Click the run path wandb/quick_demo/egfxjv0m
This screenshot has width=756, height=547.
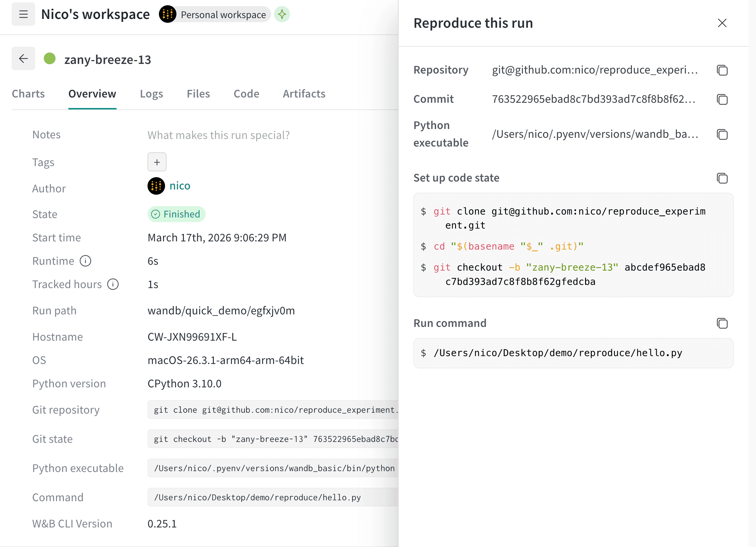(221, 311)
